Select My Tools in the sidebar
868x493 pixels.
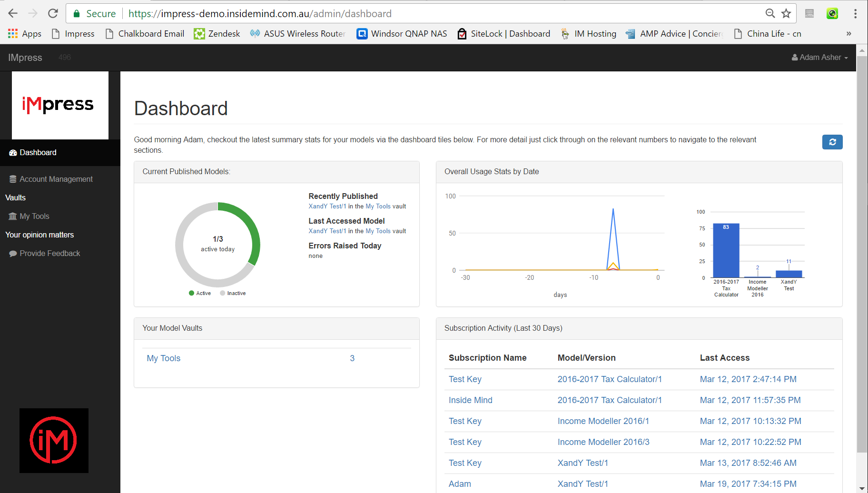34,216
